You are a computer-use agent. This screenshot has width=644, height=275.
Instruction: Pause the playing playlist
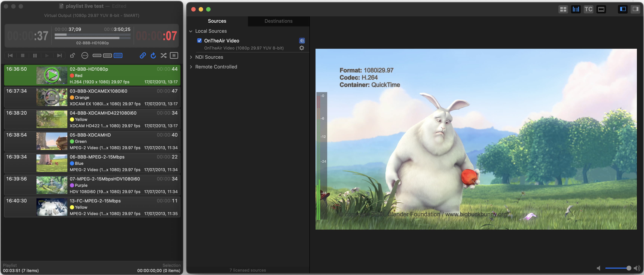point(35,55)
